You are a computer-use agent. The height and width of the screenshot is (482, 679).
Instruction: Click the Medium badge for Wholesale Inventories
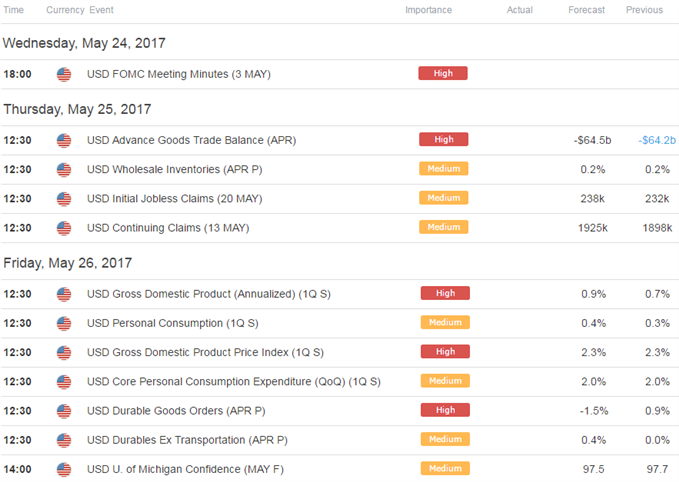pos(443,168)
